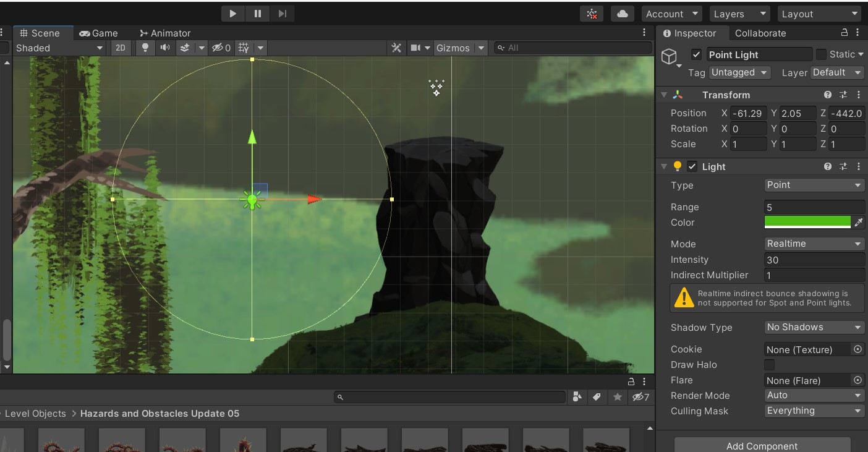
Task: Open the Tag dropdown set to Untagged
Action: (x=739, y=72)
